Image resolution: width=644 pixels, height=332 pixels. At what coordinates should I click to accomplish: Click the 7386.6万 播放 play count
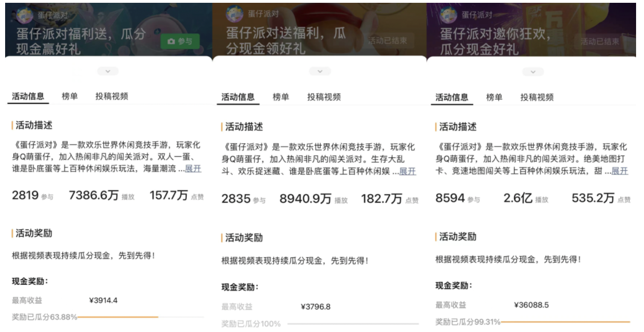102,196
